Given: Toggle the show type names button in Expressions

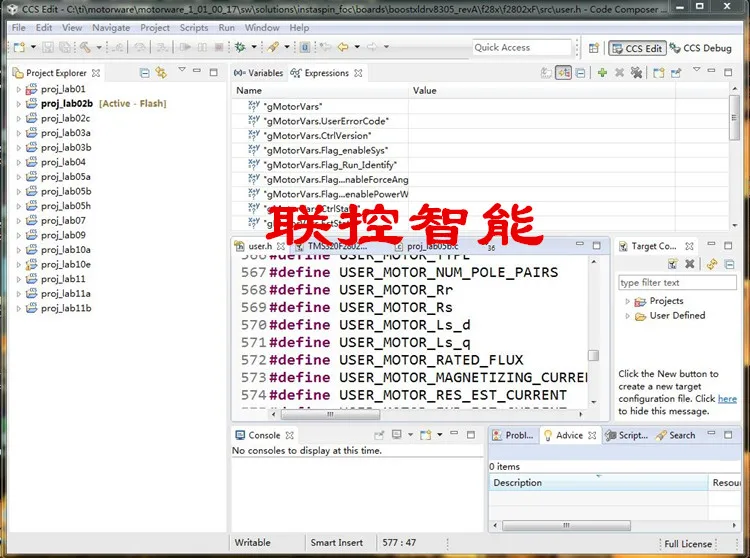Looking at the screenshot, I should (x=546, y=73).
